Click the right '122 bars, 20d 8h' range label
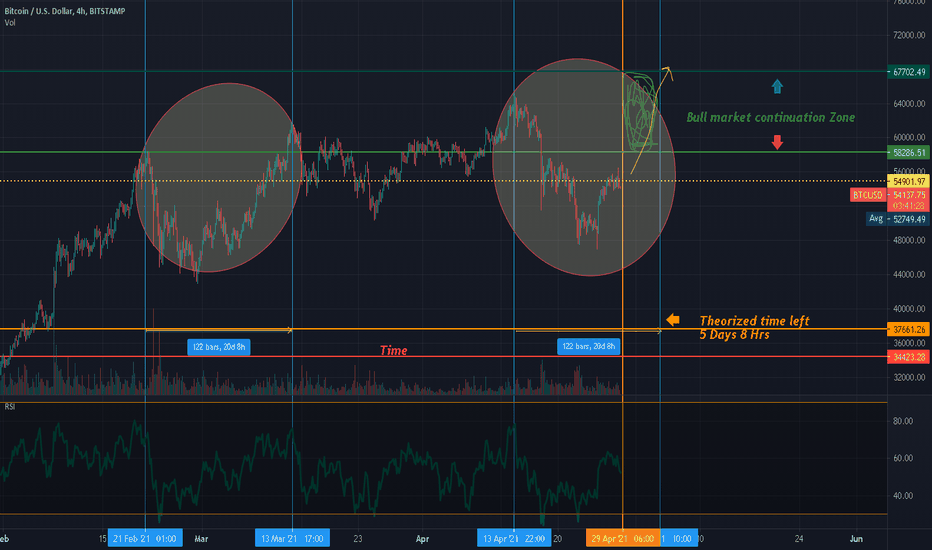The width and height of the screenshot is (932, 550). pyautogui.click(x=588, y=346)
